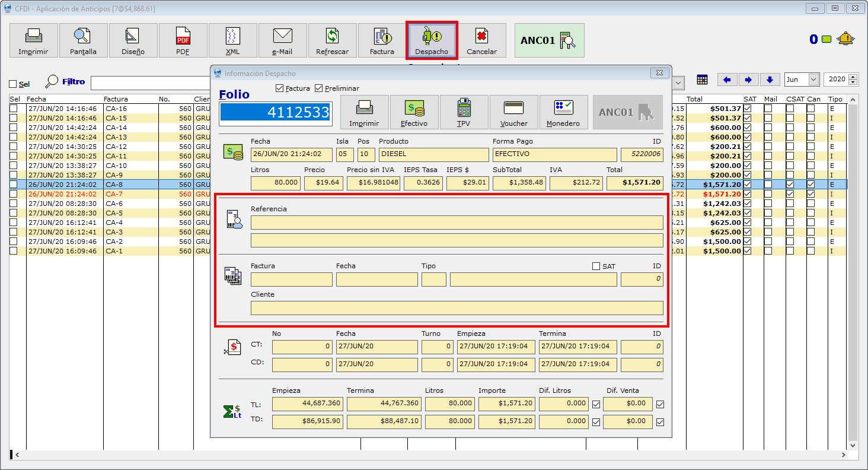Click the Voucher payment button

(513, 112)
